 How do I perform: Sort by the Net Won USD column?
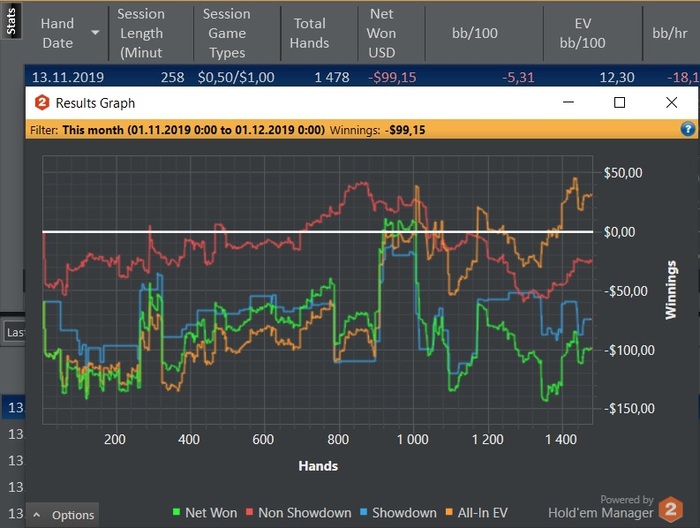pos(381,33)
